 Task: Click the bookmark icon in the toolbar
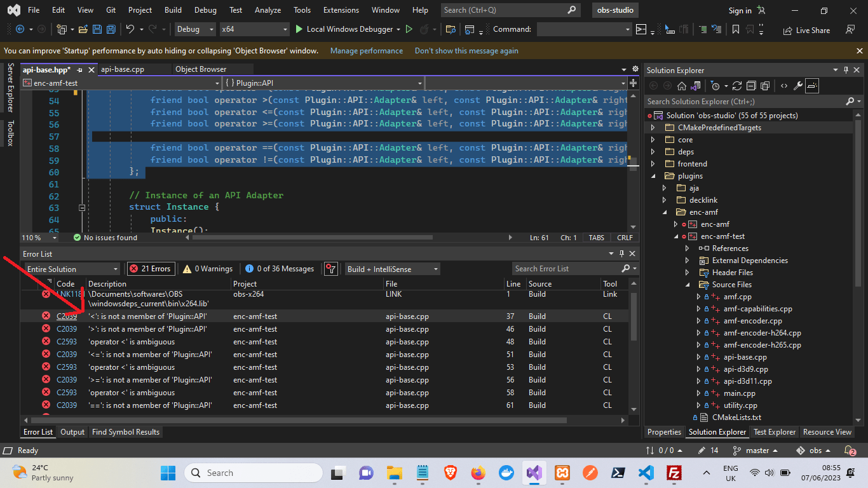pyautogui.click(x=735, y=29)
